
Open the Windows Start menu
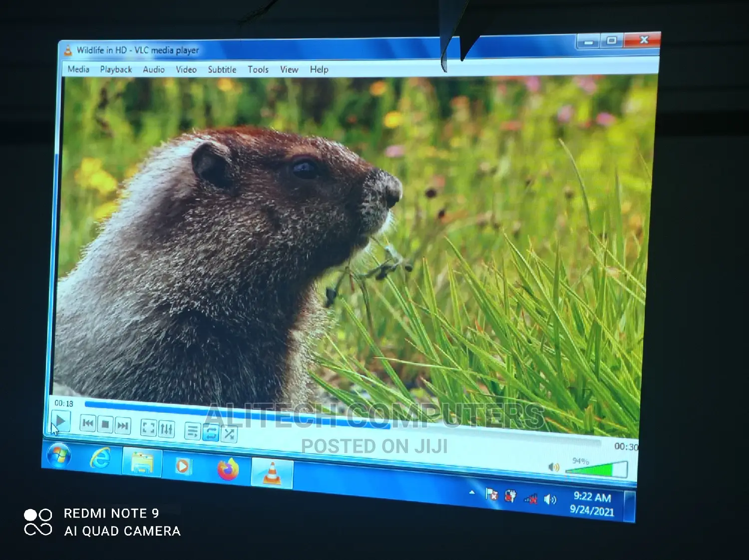pos(59,455)
